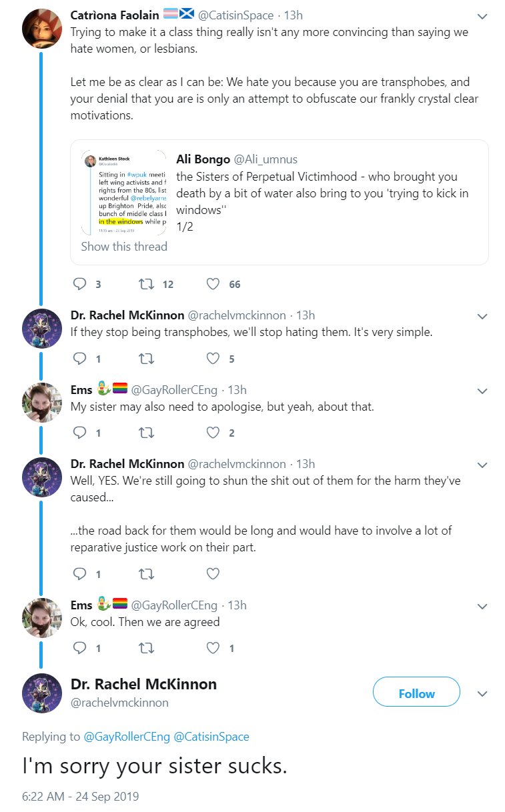Open the @GayRollerCEng mention in Replying to
Screen dimensions: 505x812
pyautogui.click(x=127, y=737)
